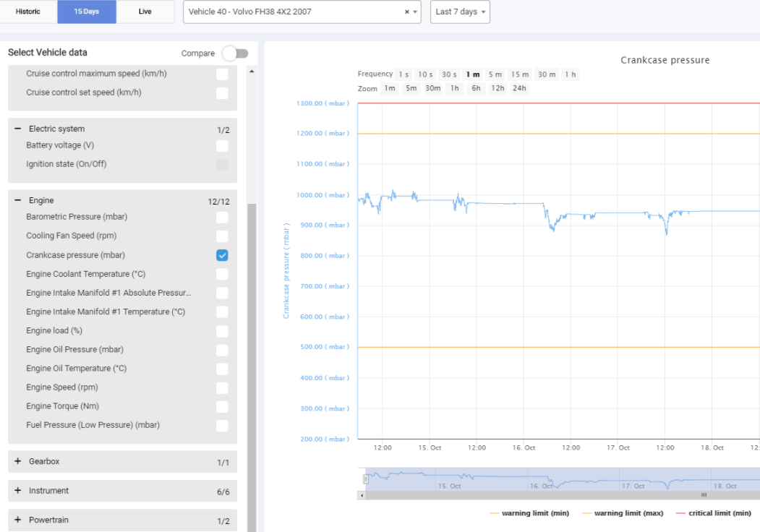This screenshot has height=532, width=760.
Task: Switch to the Historic tab
Action: point(28,12)
